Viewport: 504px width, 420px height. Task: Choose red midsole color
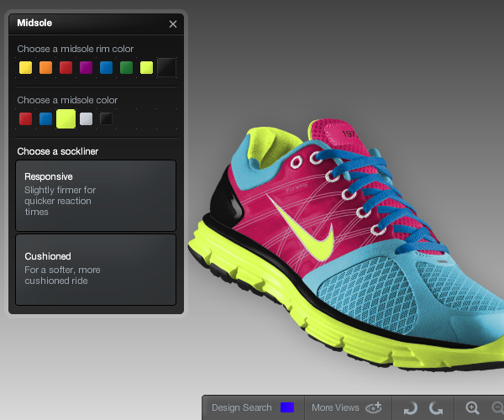(x=26, y=119)
